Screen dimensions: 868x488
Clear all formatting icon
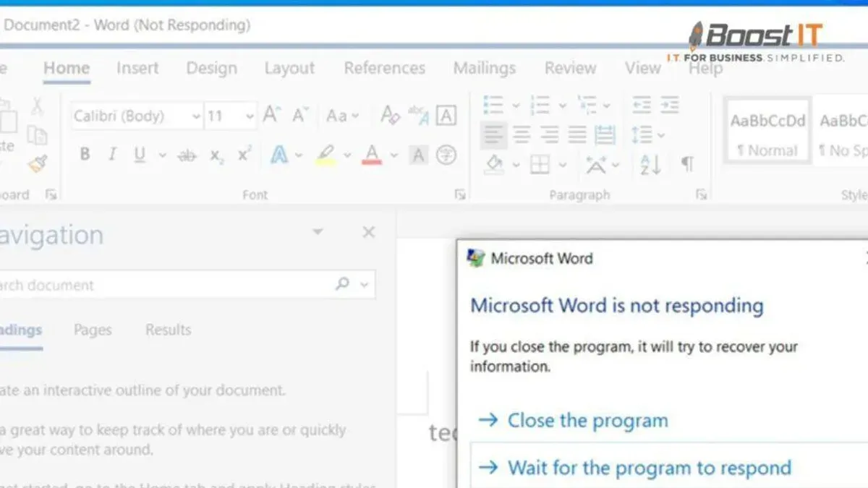click(389, 115)
